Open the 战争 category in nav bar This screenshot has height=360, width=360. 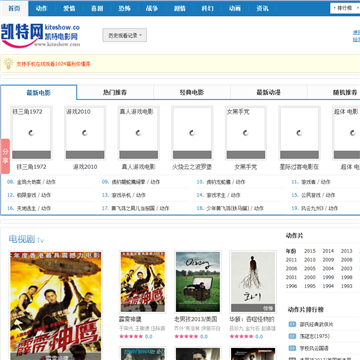coord(152,9)
